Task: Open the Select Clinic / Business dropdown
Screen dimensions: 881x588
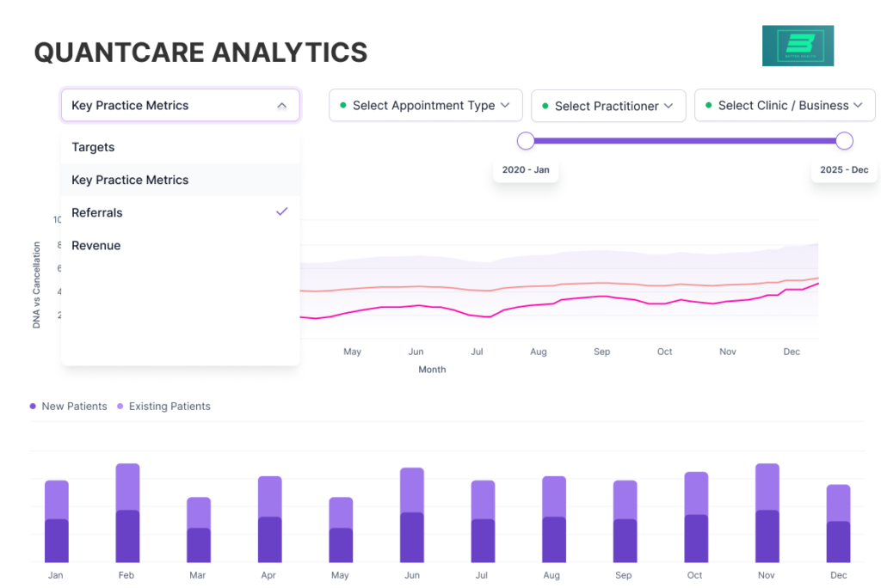Action: click(x=785, y=105)
